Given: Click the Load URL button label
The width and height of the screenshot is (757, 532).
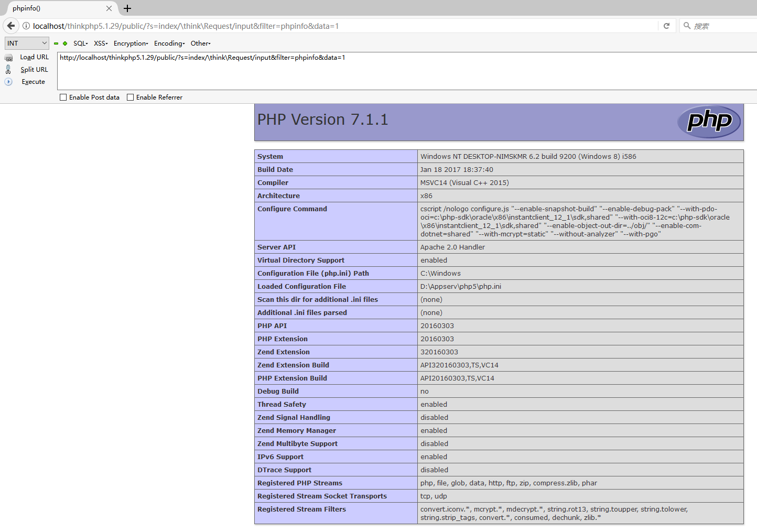Looking at the screenshot, I should 35,57.
